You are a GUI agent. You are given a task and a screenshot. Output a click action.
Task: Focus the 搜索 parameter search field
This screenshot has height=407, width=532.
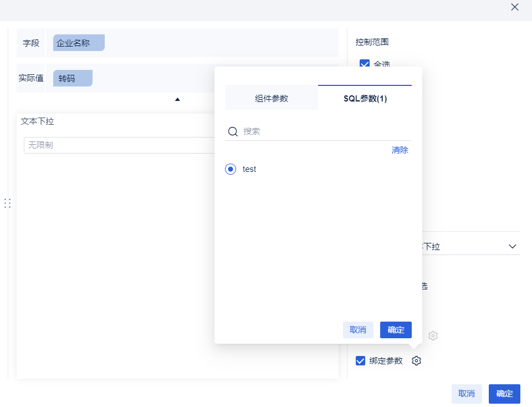click(x=324, y=131)
